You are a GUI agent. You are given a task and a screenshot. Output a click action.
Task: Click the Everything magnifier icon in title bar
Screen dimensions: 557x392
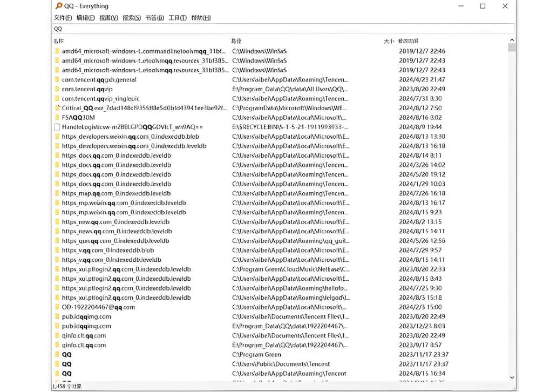coord(59,6)
